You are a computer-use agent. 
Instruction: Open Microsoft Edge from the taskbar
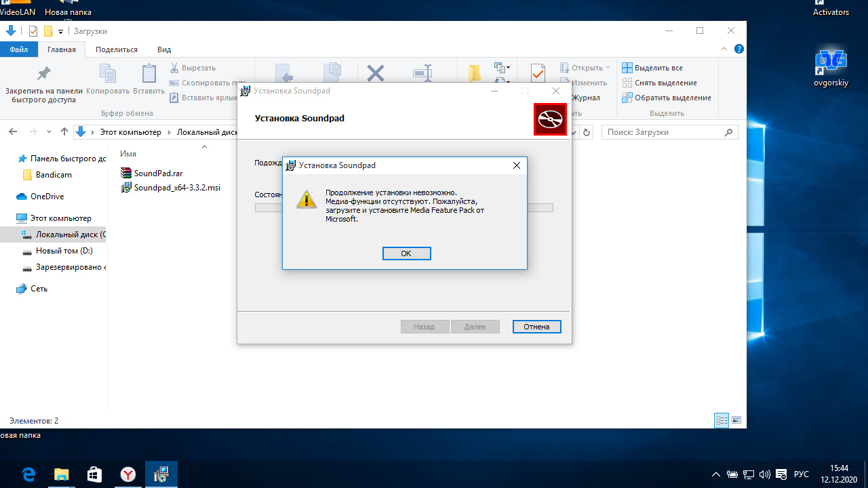[28, 474]
